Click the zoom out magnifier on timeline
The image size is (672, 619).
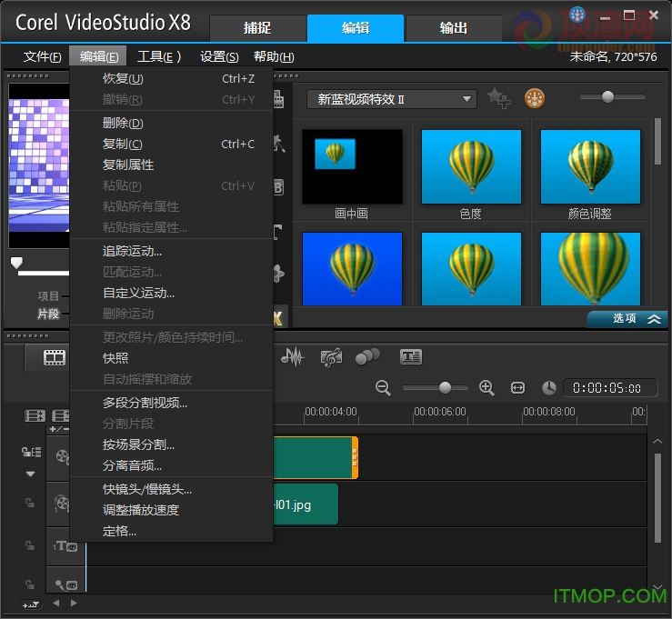(x=383, y=388)
